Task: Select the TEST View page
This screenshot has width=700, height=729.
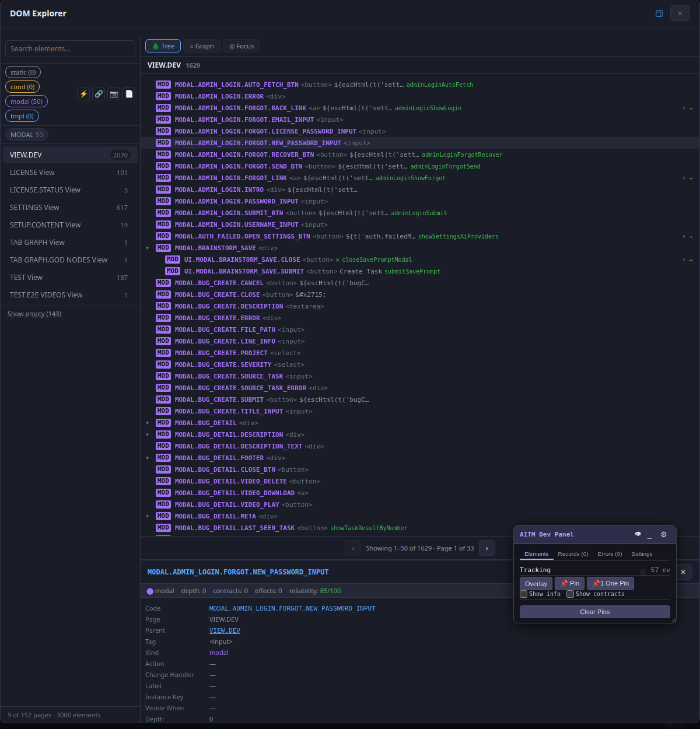Action: [x=70, y=278]
